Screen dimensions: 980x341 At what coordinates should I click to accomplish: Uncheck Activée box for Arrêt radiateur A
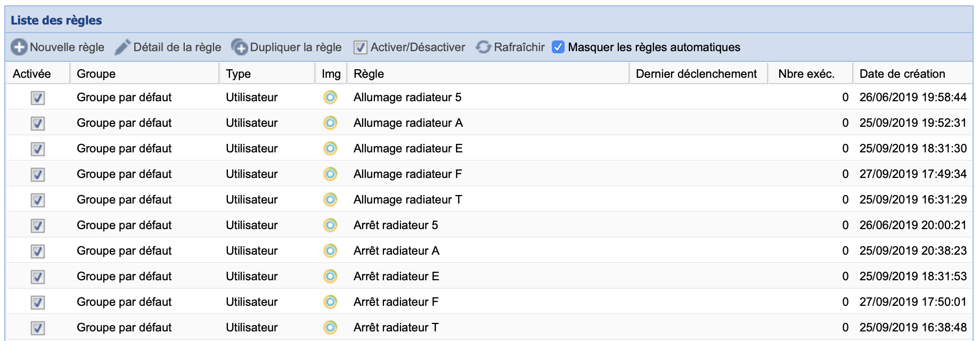pos(37,251)
